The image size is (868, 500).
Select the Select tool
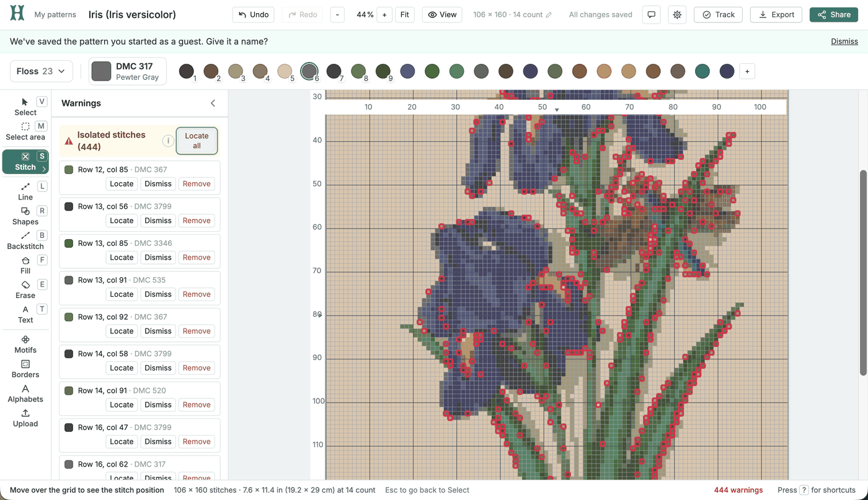point(25,107)
